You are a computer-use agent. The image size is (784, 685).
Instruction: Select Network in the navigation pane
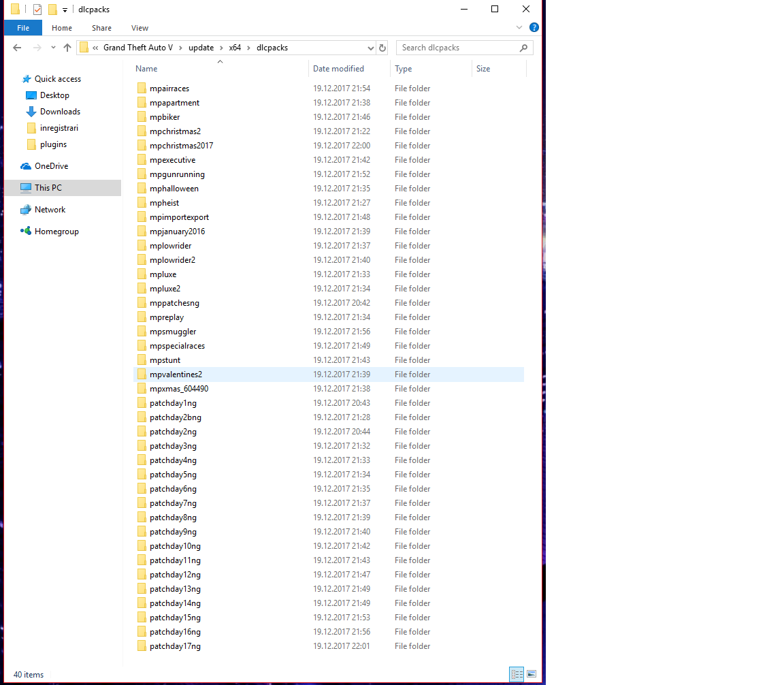click(50, 210)
